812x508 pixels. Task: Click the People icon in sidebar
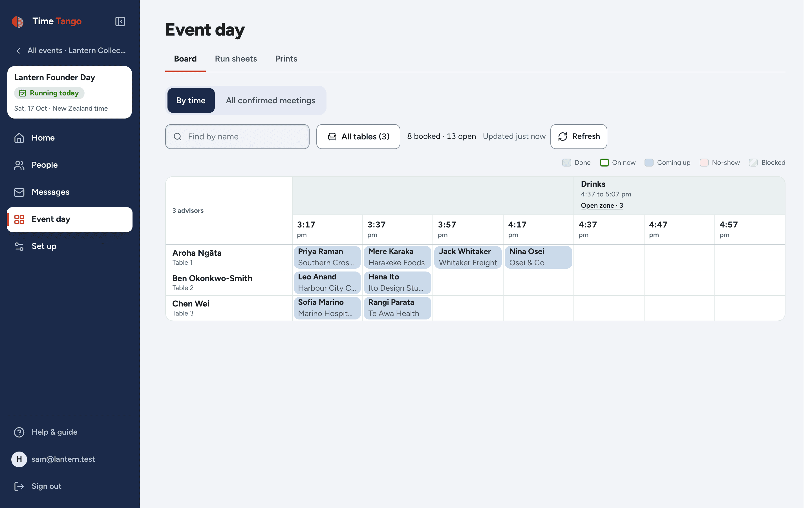(19, 165)
